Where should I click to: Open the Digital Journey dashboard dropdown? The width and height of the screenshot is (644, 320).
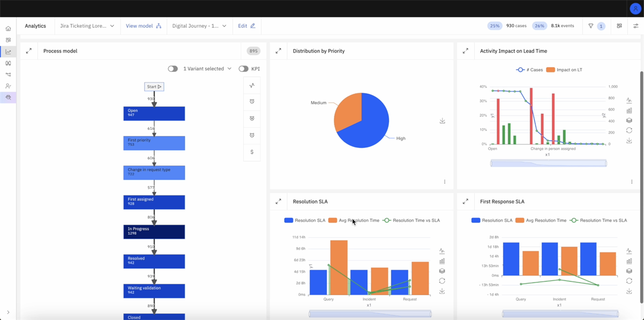(x=199, y=25)
